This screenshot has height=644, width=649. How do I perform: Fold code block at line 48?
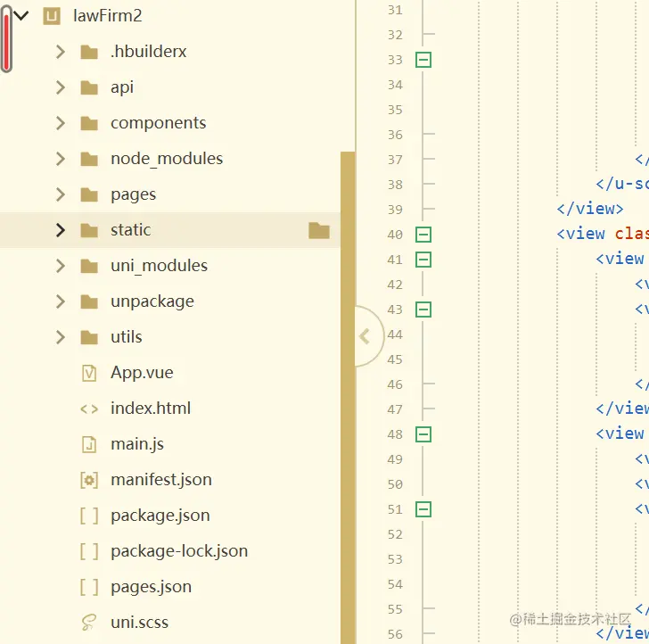[423, 435]
